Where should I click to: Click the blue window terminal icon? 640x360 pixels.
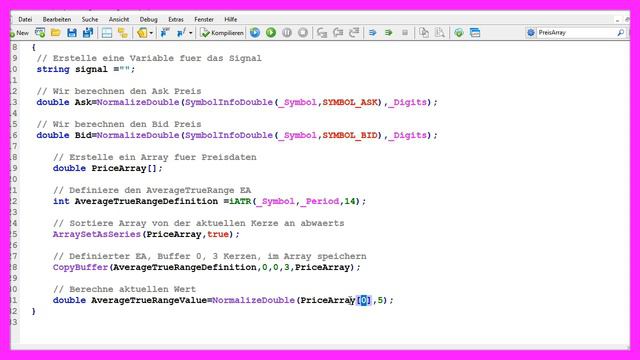(x=475, y=33)
